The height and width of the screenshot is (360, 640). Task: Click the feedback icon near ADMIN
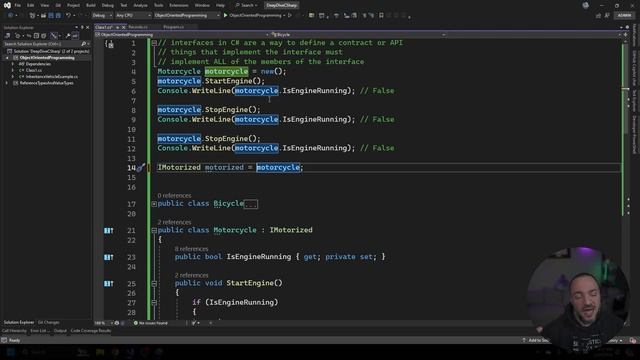[x=607, y=16]
